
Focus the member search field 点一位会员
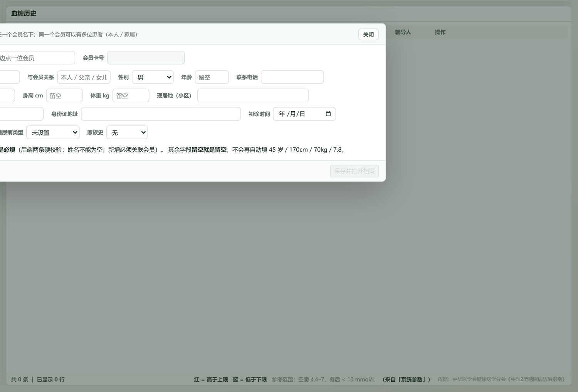tap(37, 58)
